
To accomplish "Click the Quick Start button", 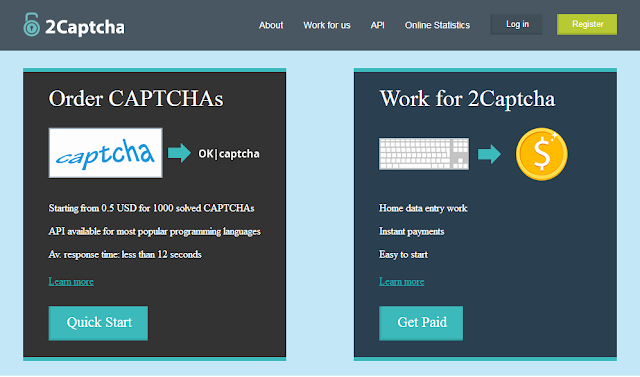I will pyautogui.click(x=98, y=323).
